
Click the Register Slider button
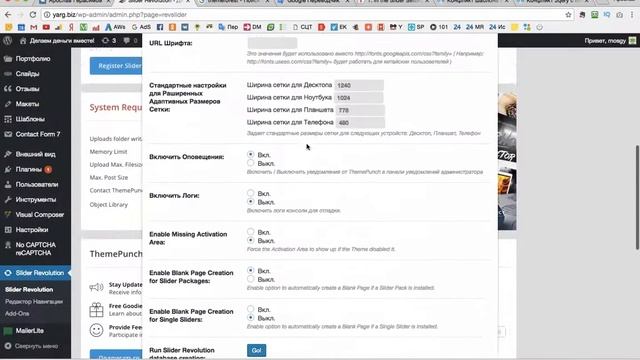(x=116, y=66)
